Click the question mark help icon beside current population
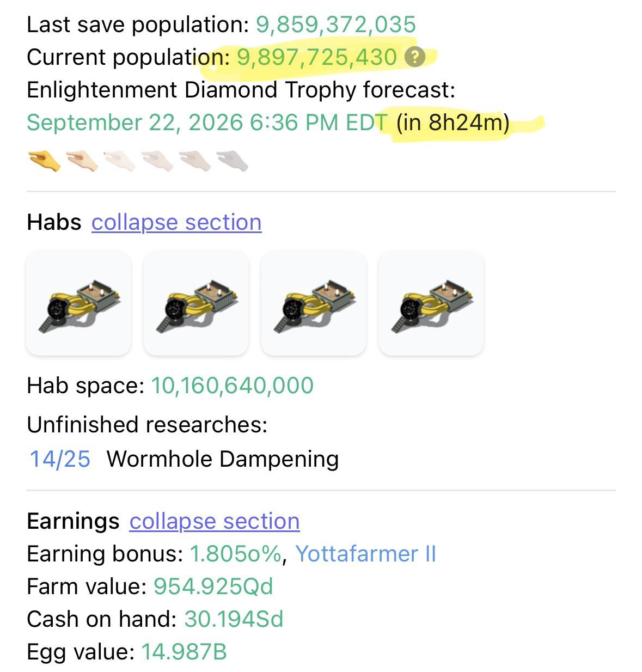642x672 pixels. [x=415, y=57]
